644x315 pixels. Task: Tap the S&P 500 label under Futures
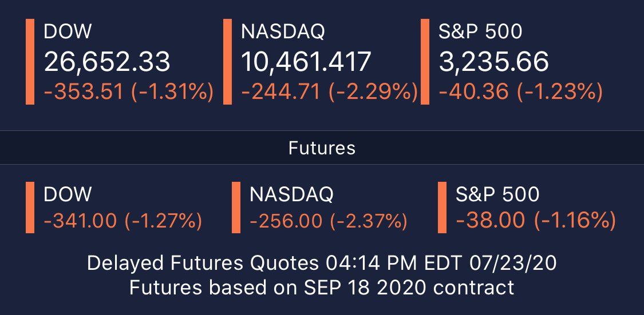[497, 194]
